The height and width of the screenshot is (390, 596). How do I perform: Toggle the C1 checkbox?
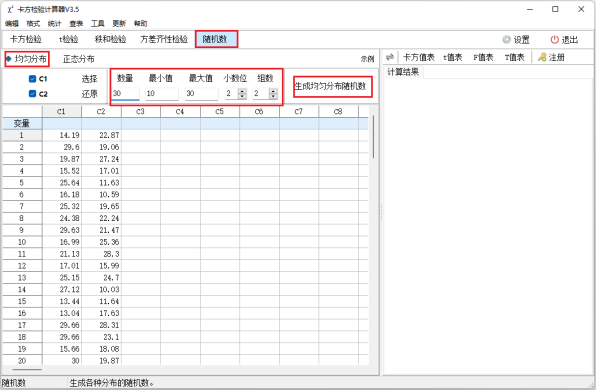click(32, 79)
